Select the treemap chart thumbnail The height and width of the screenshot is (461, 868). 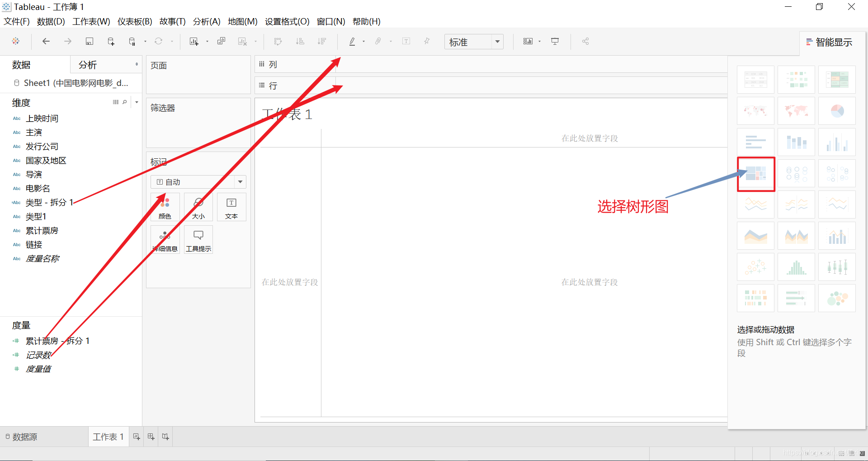point(756,174)
